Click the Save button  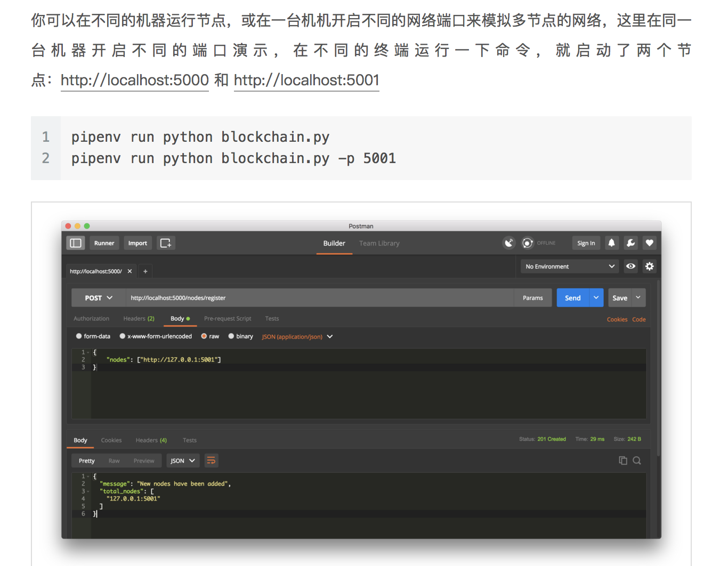[x=620, y=298]
